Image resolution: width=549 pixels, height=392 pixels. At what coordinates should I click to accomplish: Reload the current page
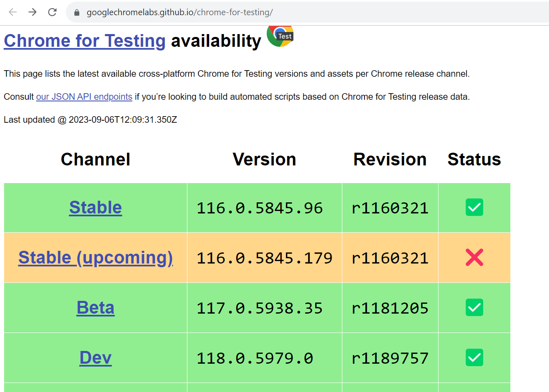[x=52, y=12]
